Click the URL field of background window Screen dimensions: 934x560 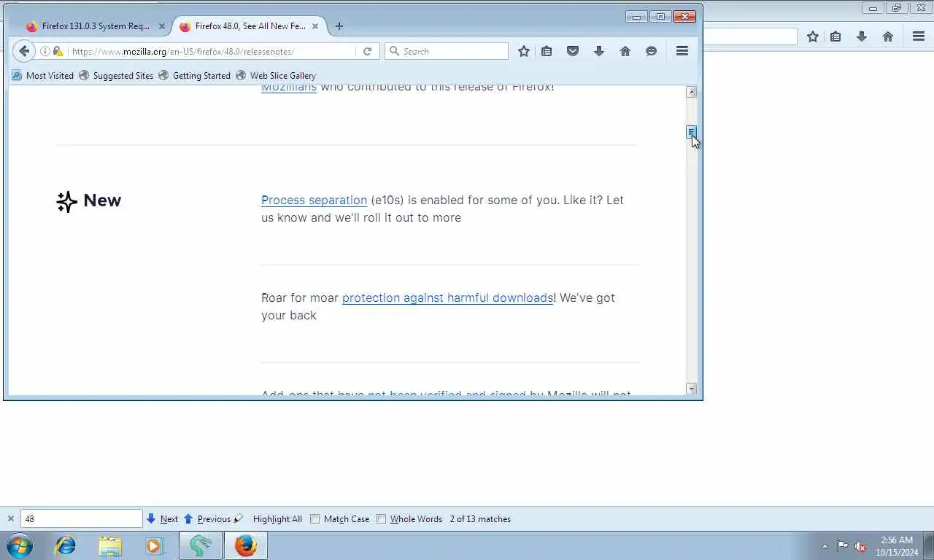(x=750, y=36)
